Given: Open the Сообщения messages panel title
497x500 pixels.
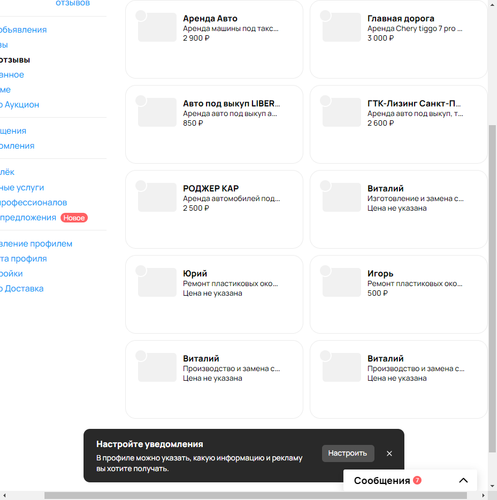Looking at the screenshot, I should tap(382, 480).
